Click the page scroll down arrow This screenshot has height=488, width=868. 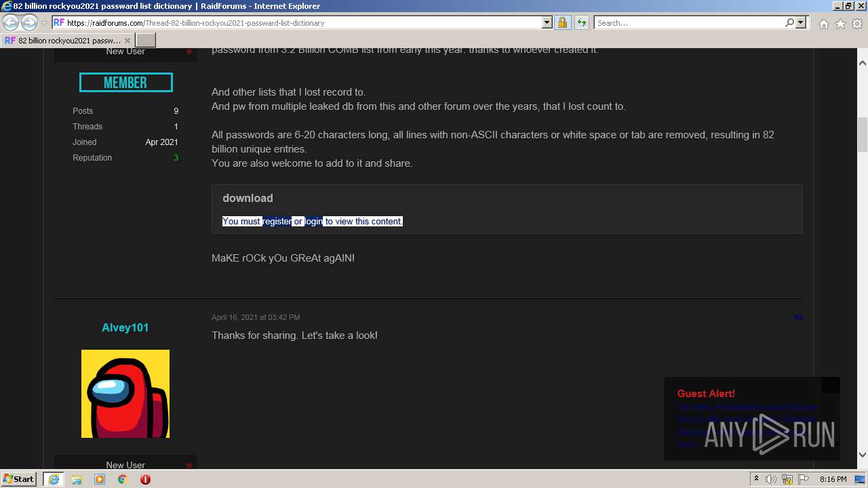click(x=863, y=455)
